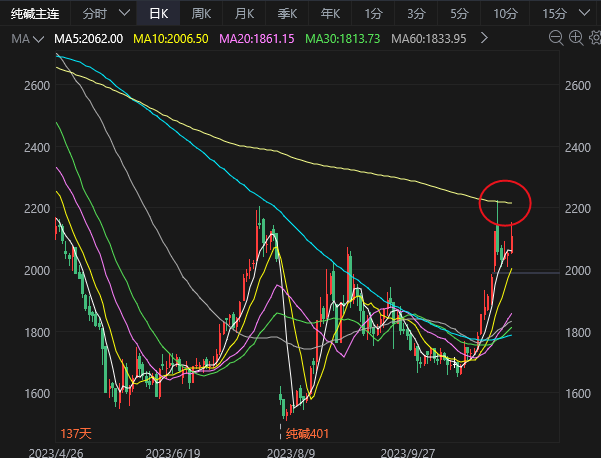This screenshot has height=458, width=601.
Task: Click the 纯碱401 contract marker on chart
Action: click(308, 434)
